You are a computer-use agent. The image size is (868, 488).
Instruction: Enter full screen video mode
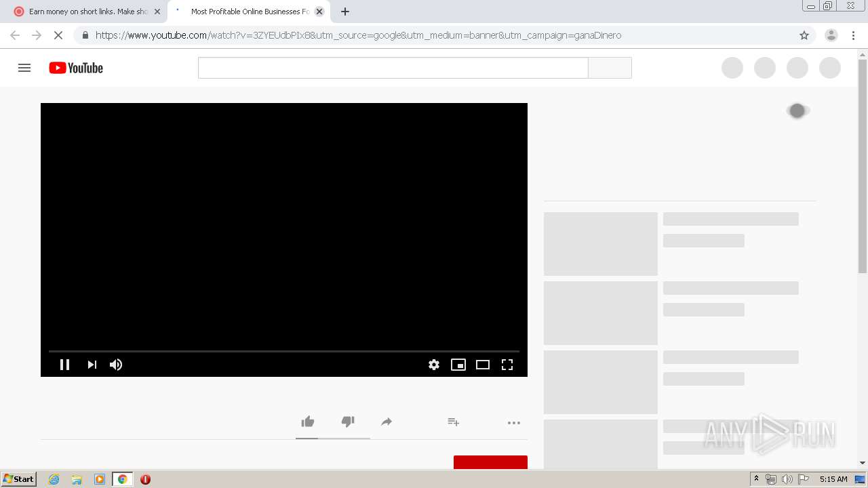tap(507, 365)
